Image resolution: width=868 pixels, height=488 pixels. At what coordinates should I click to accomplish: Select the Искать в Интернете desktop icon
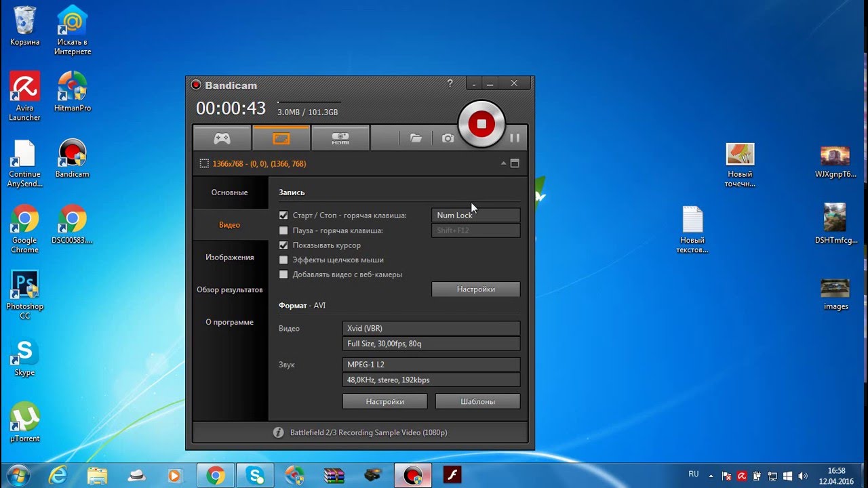[73, 30]
